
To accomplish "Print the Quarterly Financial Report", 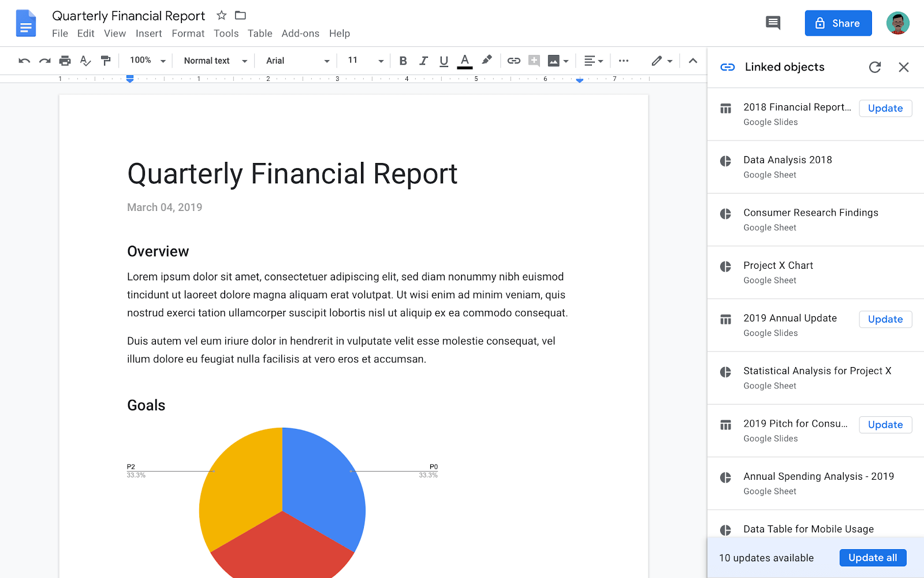I will [x=65, y=61].
